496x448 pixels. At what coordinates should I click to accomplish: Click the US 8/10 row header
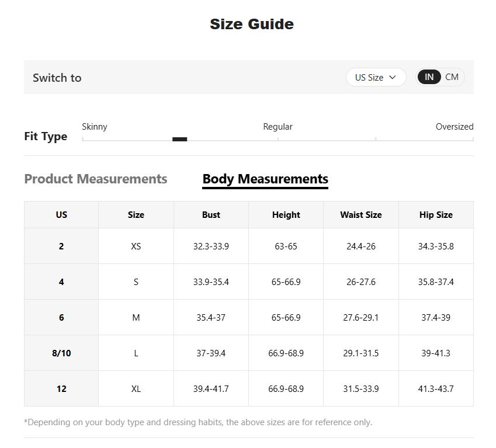click(x=61, y=353)
